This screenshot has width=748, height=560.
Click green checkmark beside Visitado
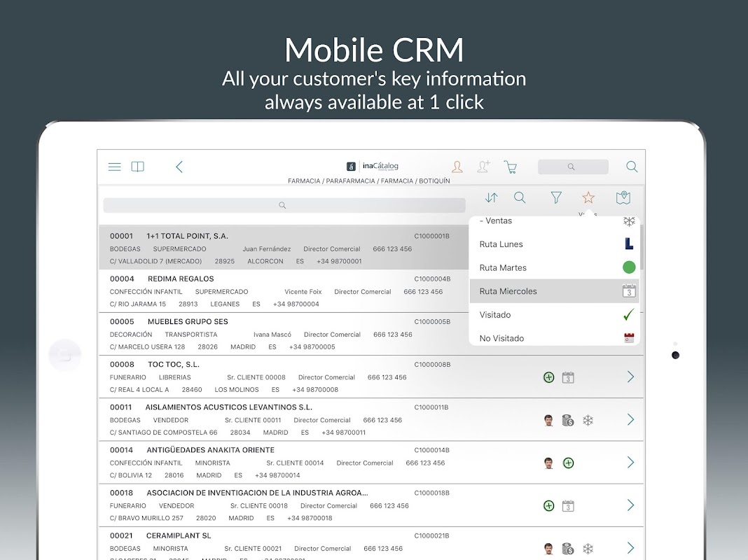629,314
